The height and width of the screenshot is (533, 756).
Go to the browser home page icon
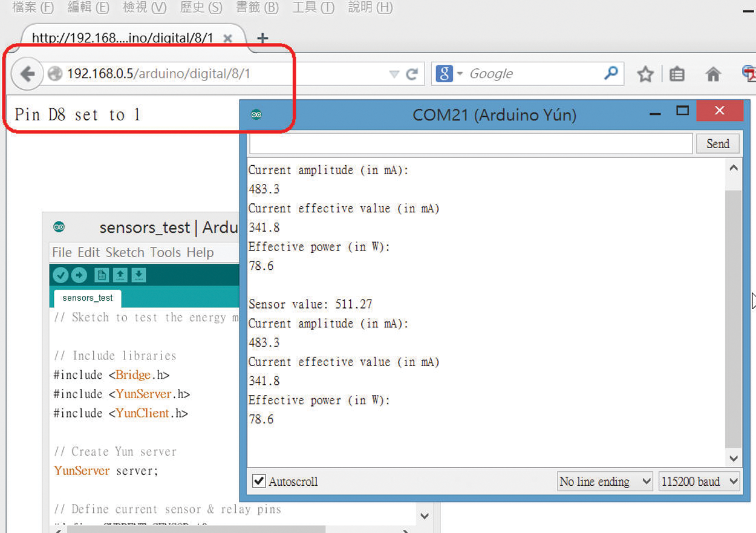click(713, 74)
